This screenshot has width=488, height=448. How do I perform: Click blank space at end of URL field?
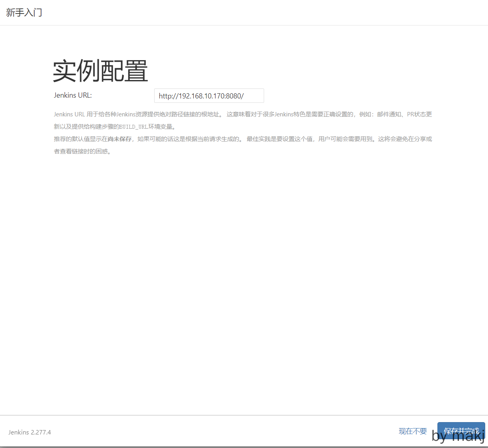[x=254, y=96]
